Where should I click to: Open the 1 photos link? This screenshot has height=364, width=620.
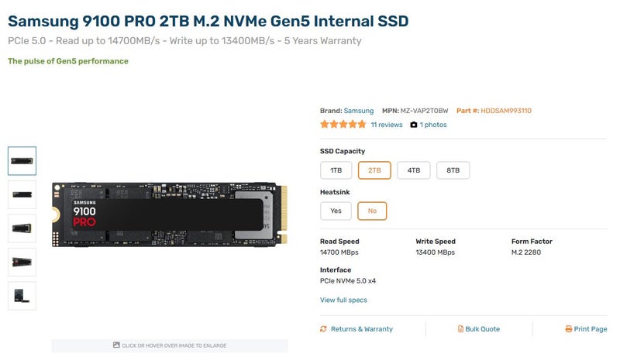[433, 125]
